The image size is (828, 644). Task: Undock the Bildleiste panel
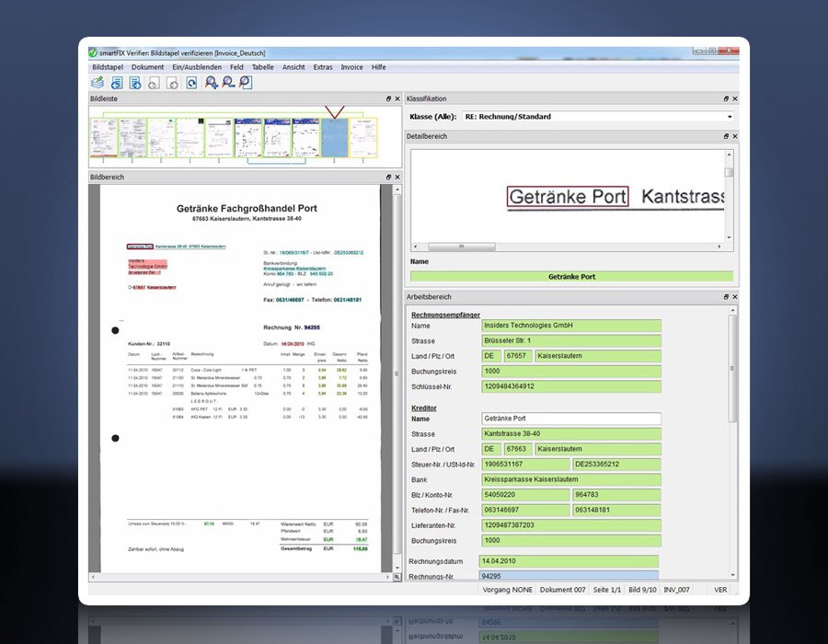point(389,98)
